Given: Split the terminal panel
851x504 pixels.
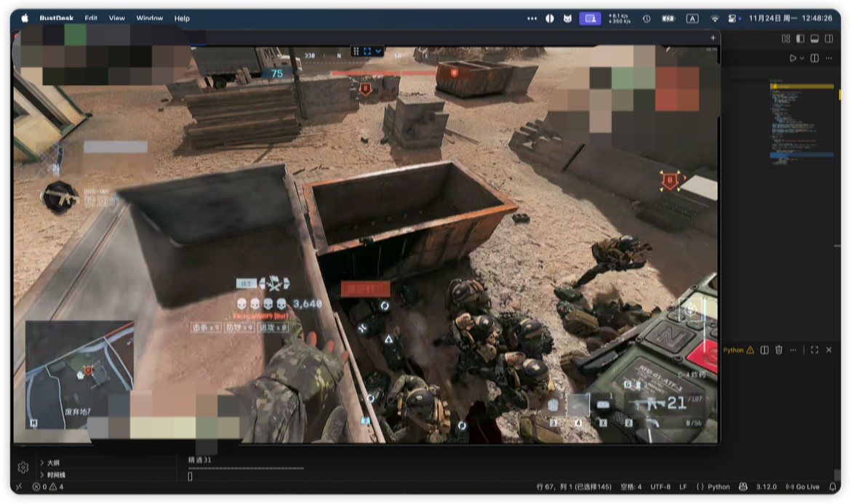Looking at the screenshot, I should pyautogui.click(x=764, y=350).
